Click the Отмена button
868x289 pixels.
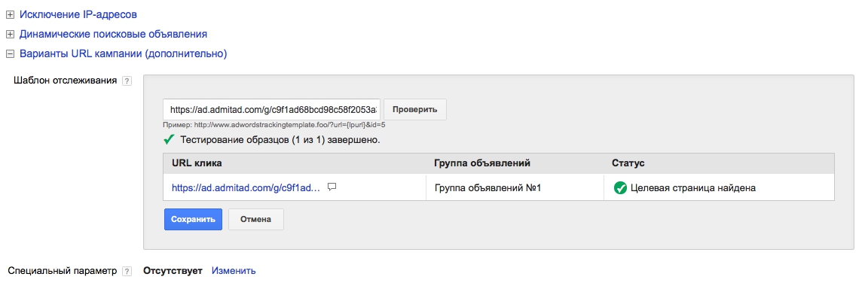pyautogui.click(x=255, y=219)
